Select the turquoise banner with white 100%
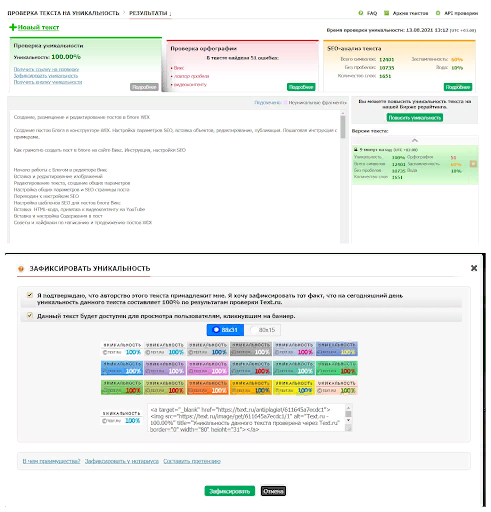 (x=294, y=368)
